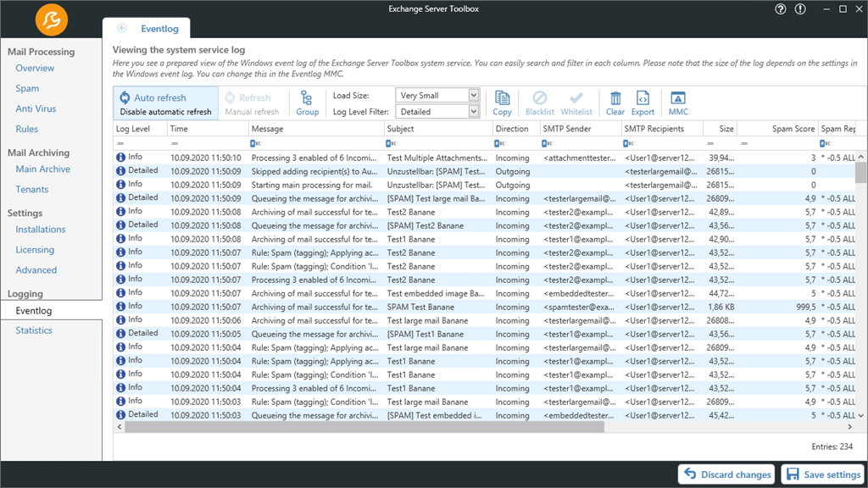Launch the MMC console icon
Viewport: 868px width, 488px height.
click(677, 100)
